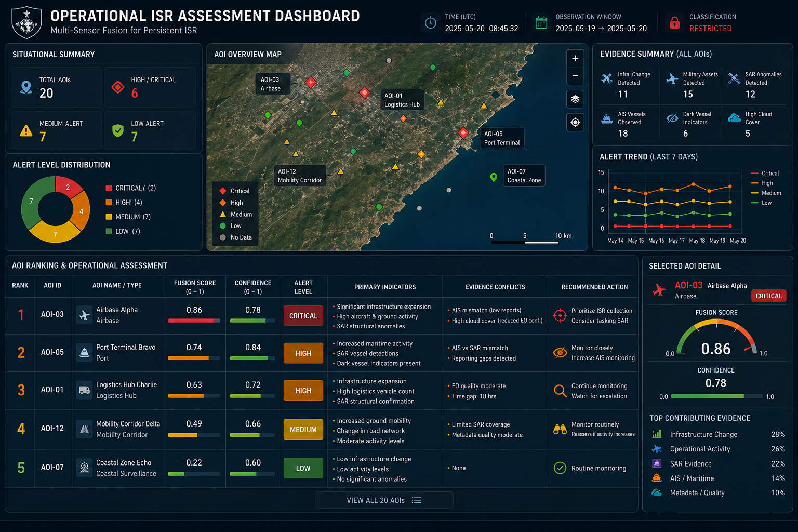
Task: Click the Port Terminal Bravo ship icon
Action: (x=84, y=352)
